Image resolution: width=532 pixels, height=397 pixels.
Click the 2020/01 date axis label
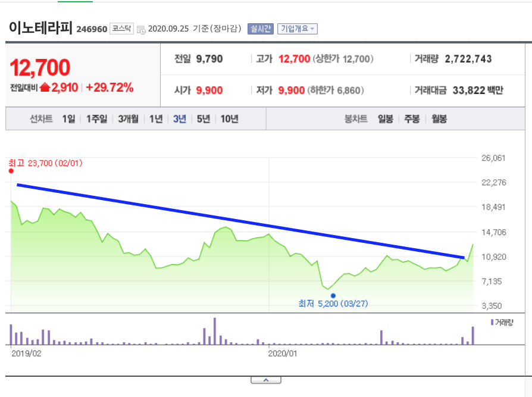point(283,354)
